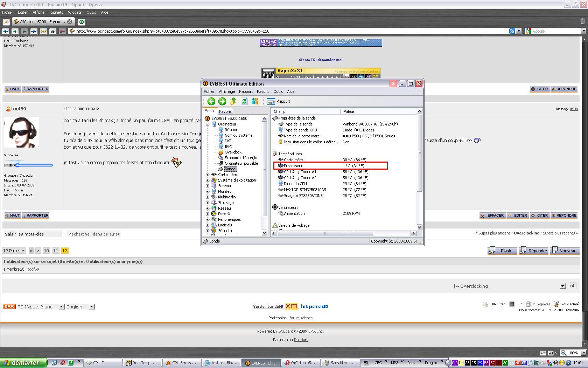Expand Moniteur tree node

click(x=207, y=191)
